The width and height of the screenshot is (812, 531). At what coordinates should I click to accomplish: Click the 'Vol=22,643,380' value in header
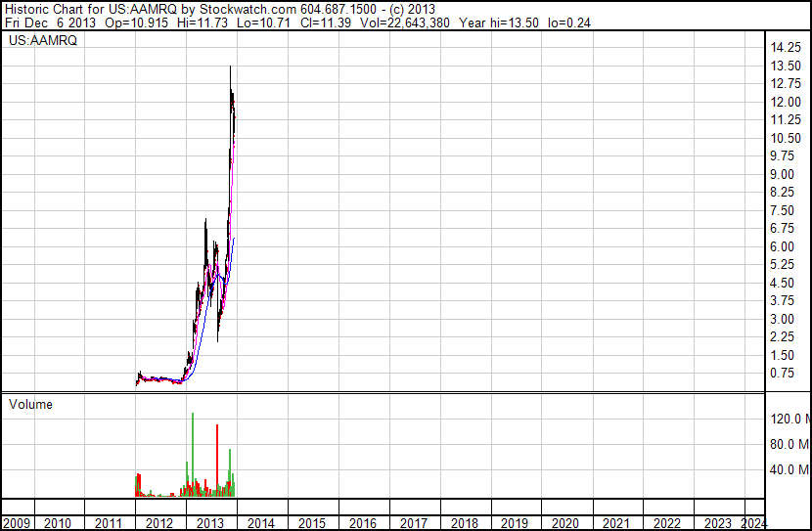tap(405, 22)
